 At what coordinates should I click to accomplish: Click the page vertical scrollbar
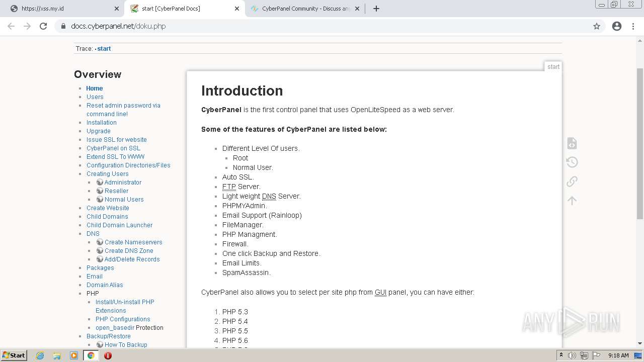click(x=640, y=143)
